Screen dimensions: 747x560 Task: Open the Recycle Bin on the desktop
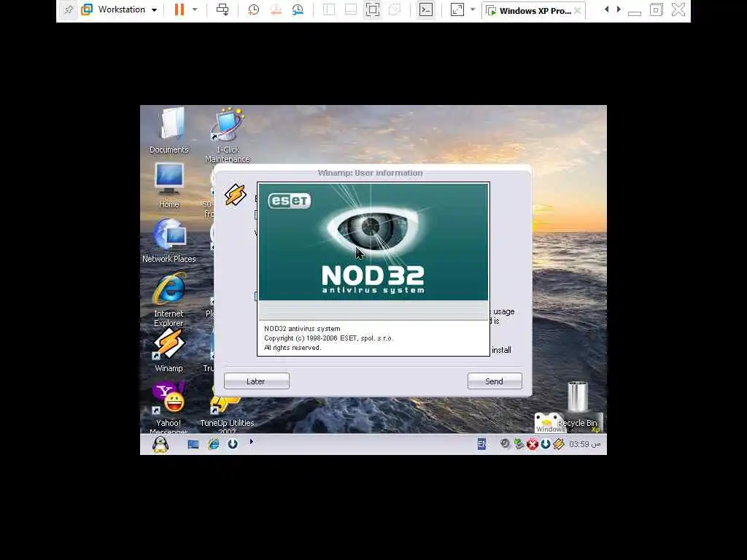578,404
